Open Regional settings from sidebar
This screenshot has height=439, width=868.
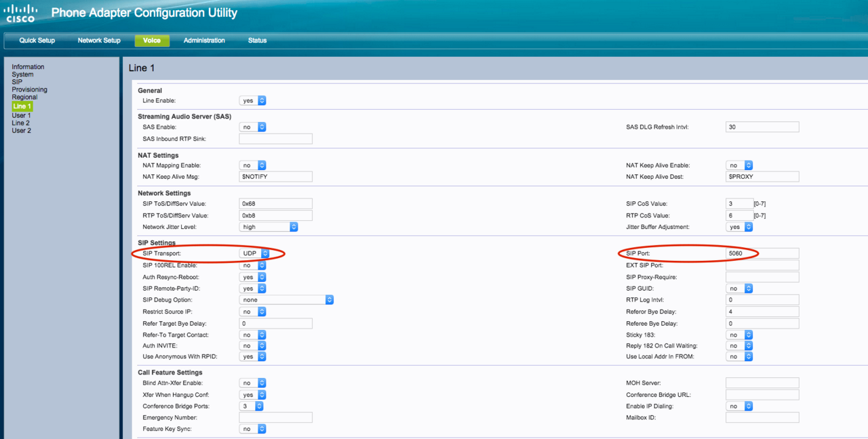coord(24,97)
